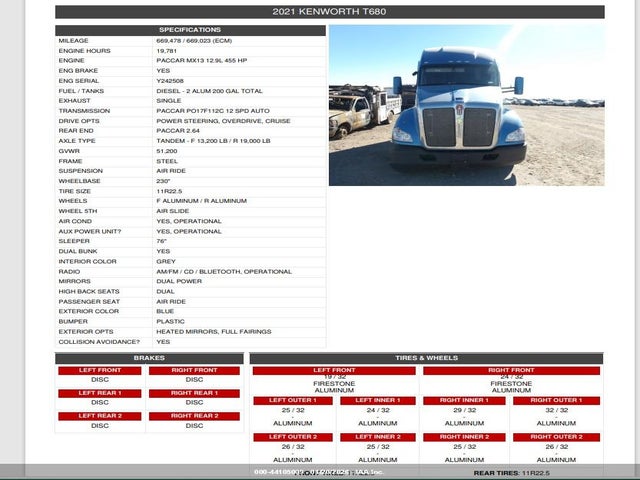Click the Right Front brake label
Image resolution: width=640 pixels, height=480 pixels.
194,370
